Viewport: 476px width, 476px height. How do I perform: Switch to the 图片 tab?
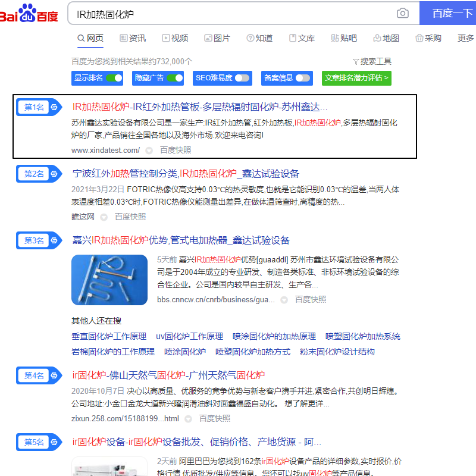(217, 38)
